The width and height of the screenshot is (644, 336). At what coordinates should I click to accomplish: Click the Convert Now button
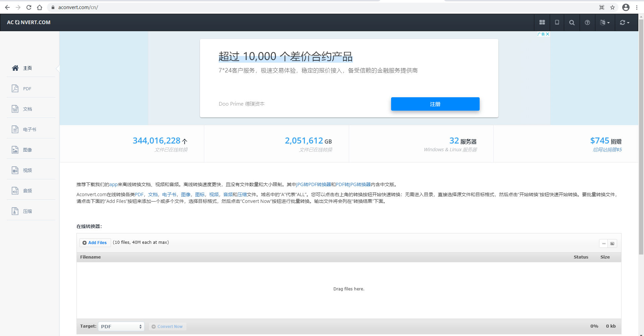point(167,327)
